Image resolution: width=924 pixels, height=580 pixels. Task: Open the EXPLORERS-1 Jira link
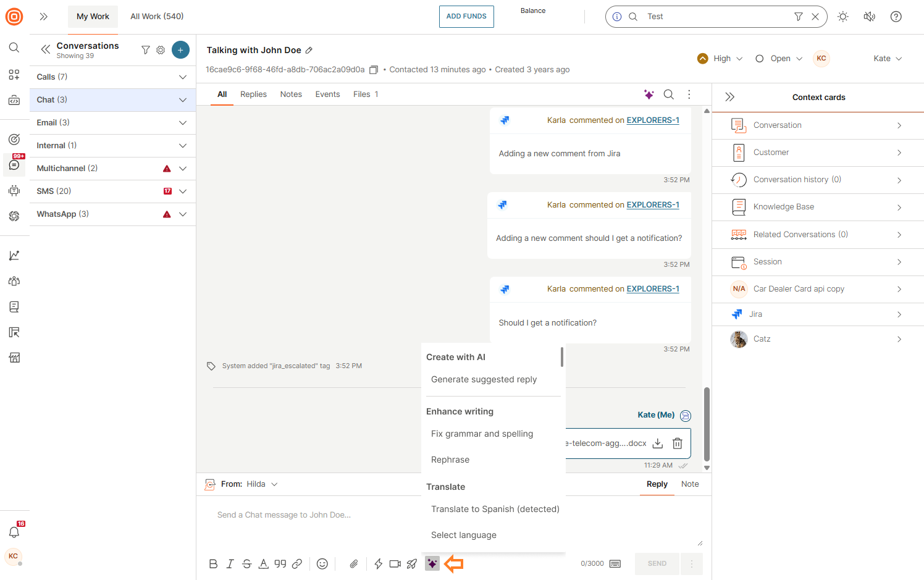tap(652, 120)
